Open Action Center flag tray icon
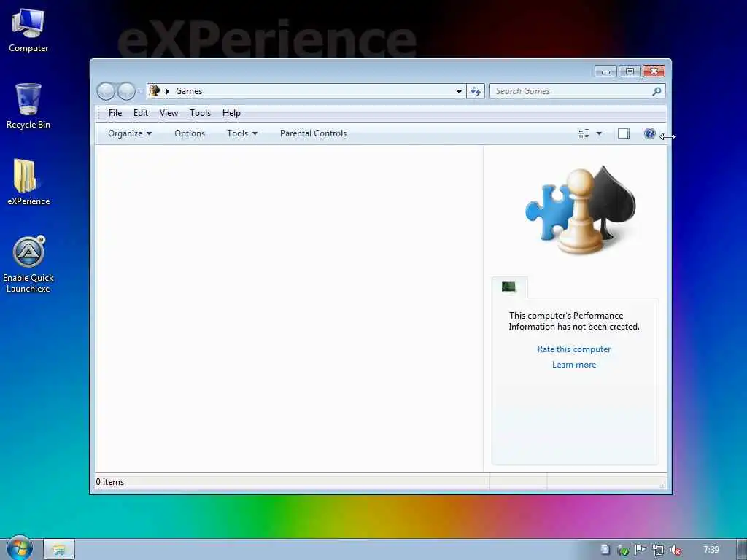 (x=640, y=550)
